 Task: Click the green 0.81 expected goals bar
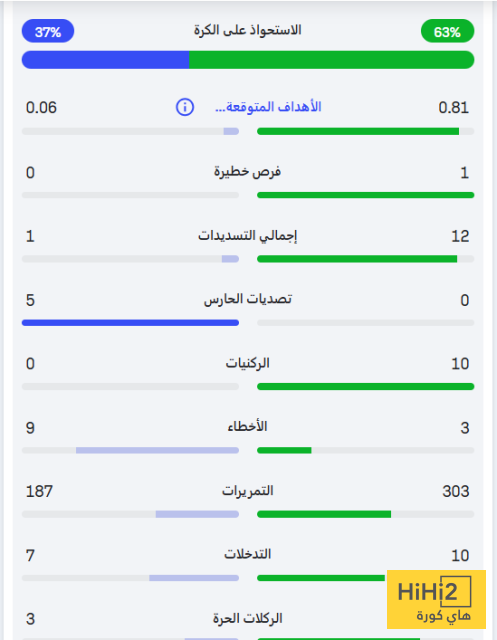[358, 131]
